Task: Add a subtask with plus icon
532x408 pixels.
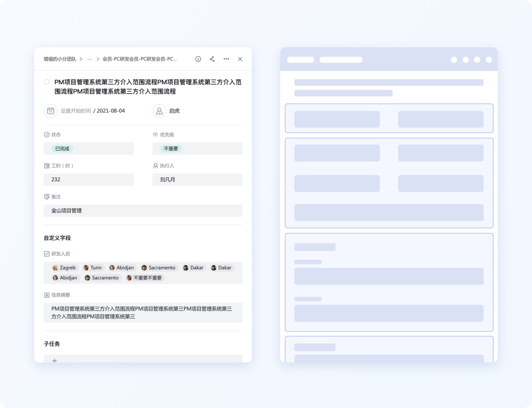Action: [x=54, y=360]
